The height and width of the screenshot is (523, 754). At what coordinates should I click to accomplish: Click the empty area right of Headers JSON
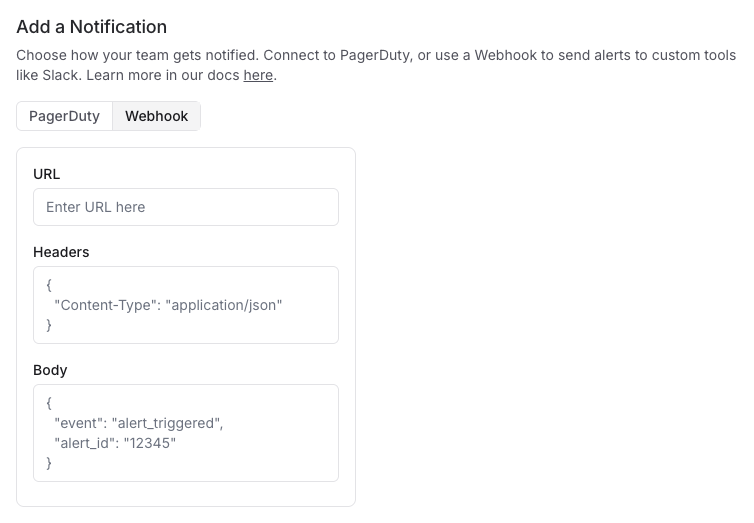point(310,325)
